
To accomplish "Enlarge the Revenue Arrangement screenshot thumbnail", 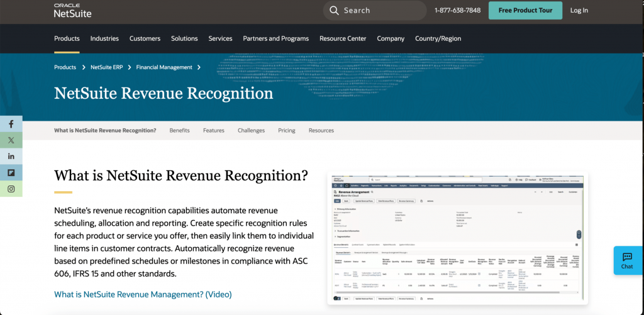I will 458,238.
